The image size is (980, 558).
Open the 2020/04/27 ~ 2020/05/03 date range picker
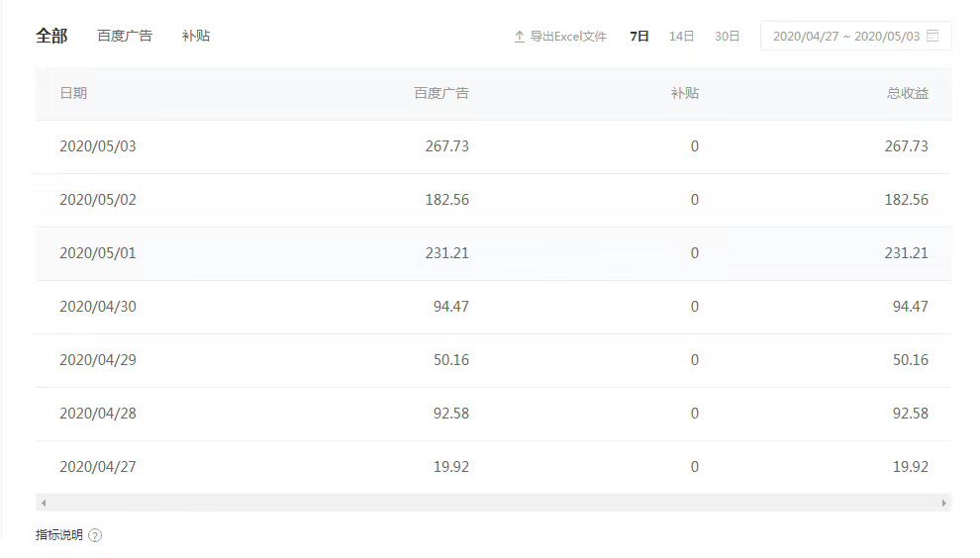click(x=845, y=37)
